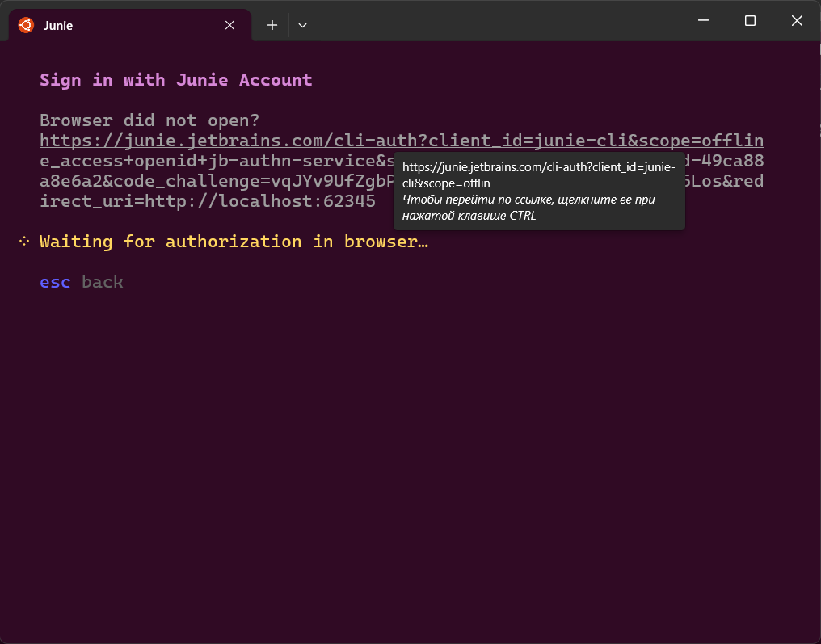This screenshot has height=644, width=821.
Task: Click the 'back' label
Action: (x=103, y=282)
